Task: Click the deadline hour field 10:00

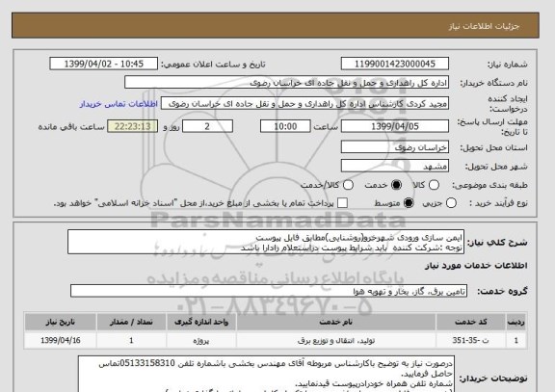Action: 285,126
